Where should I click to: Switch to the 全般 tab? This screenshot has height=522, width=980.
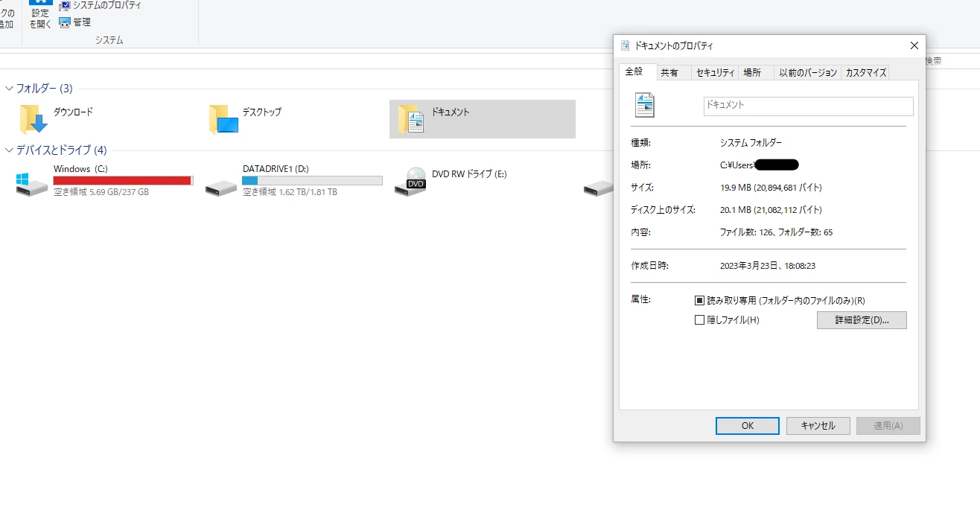coord(637,71)
